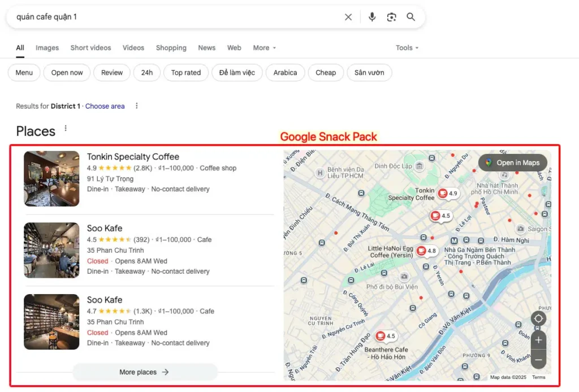Image resolution: width=579 pixels, height=392 pixels.
Task: Click the More places button
Action: click(145, 372)
